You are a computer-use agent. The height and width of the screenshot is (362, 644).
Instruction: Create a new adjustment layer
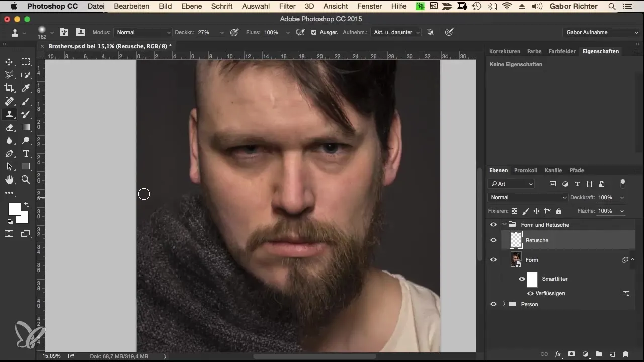click(x=585, y=354)
